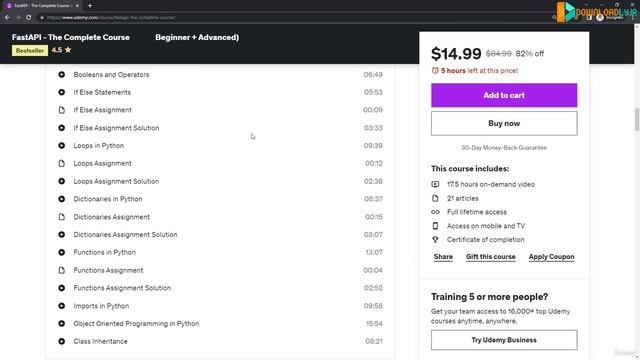
Task: Click the play icon beside Booleans and Operators
Action: tap(62, 75)
